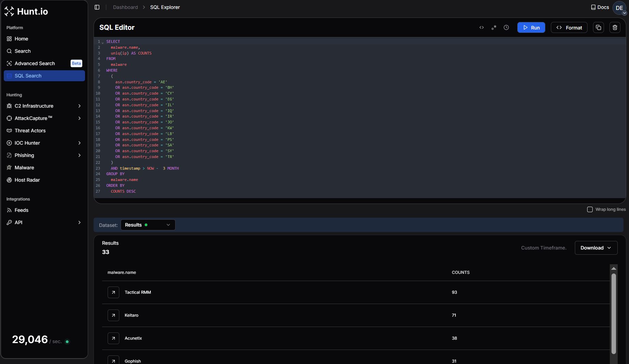Open the Dataset Results dropdown
629x364 pixels.
148,225
